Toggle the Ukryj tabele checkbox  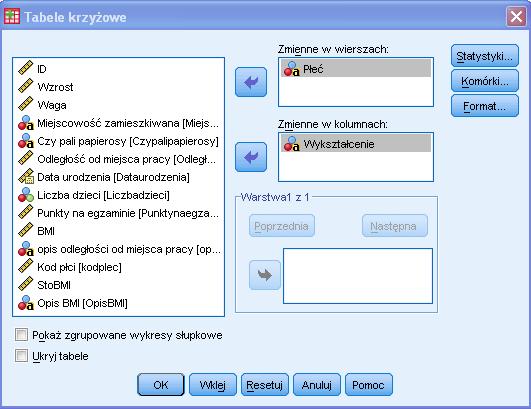pos(21,356)
